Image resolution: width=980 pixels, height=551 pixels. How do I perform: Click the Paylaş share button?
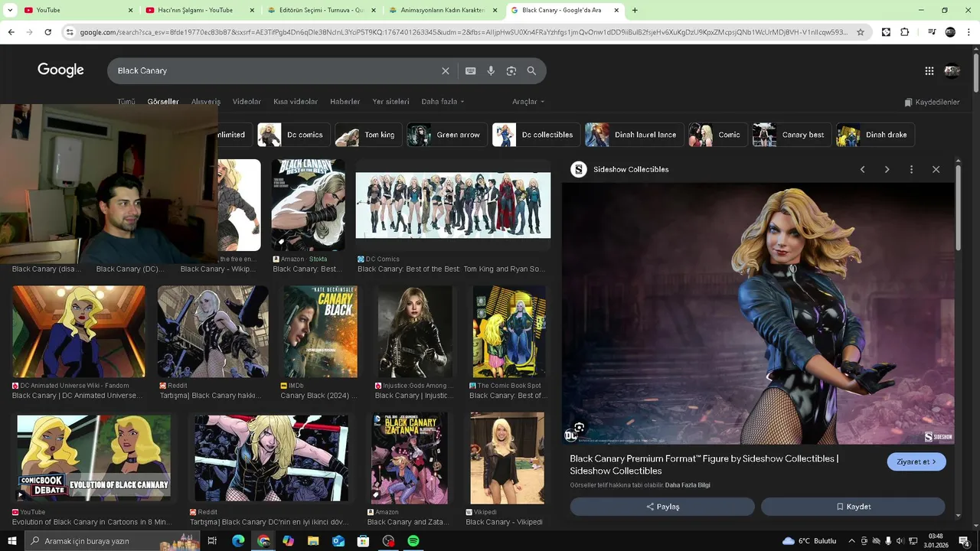pos(662,507)
